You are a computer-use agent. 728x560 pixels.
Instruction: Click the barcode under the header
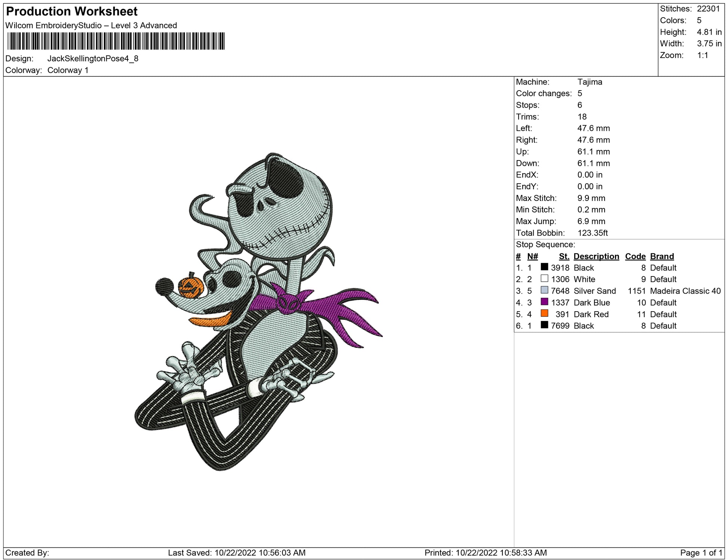pos(116,41)
